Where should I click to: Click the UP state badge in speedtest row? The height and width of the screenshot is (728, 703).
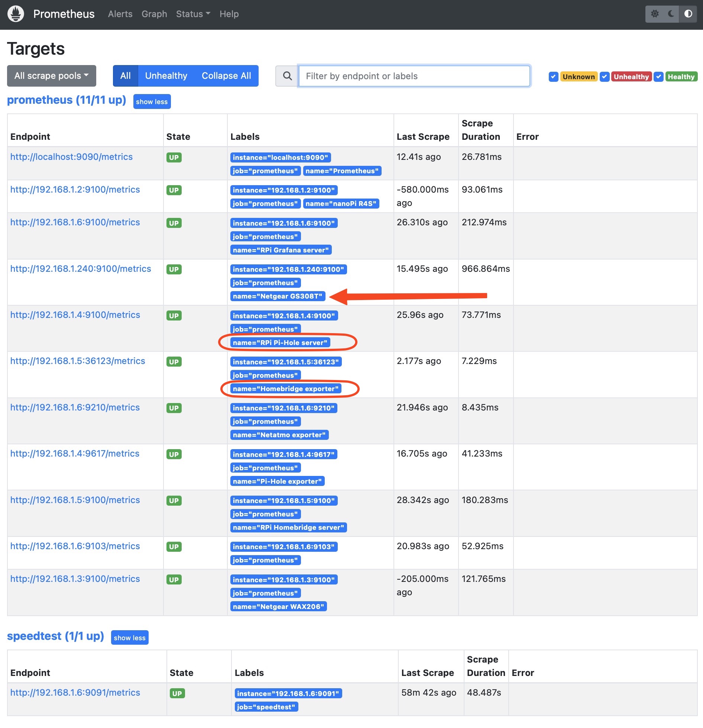click(x=177, y=694)
